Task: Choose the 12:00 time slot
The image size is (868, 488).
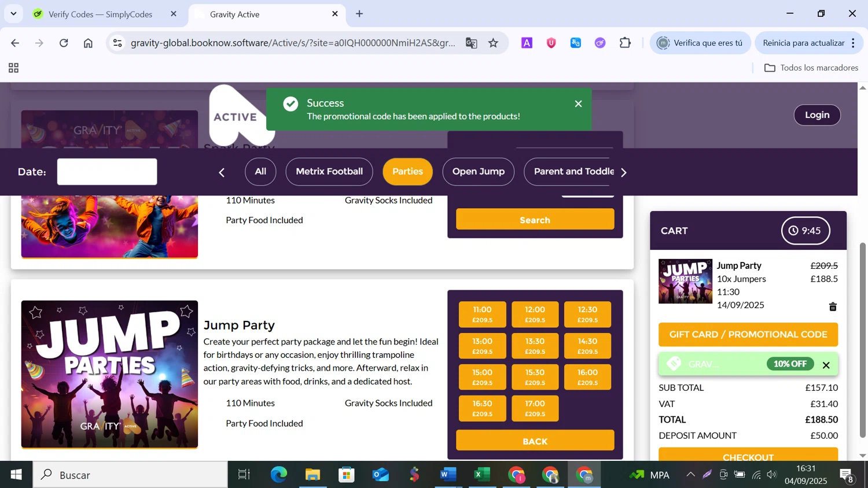Action: pos(535,315)
